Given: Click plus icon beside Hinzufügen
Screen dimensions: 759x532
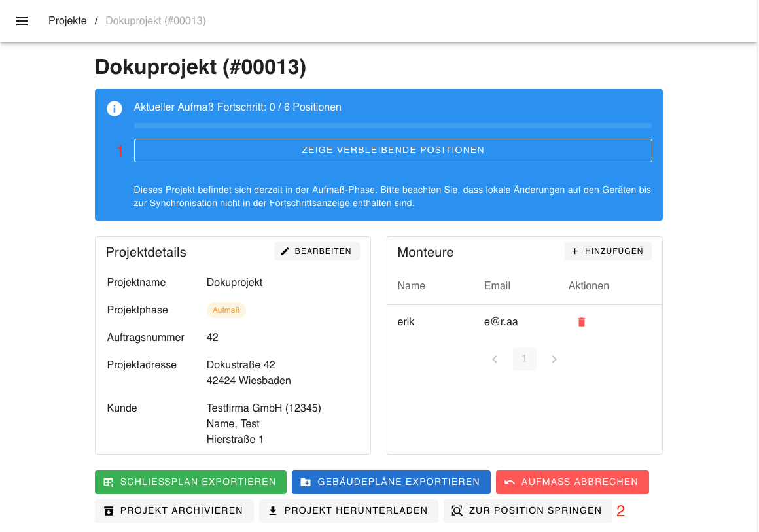Looking at the screenshot, I should (x=575, y=251).
